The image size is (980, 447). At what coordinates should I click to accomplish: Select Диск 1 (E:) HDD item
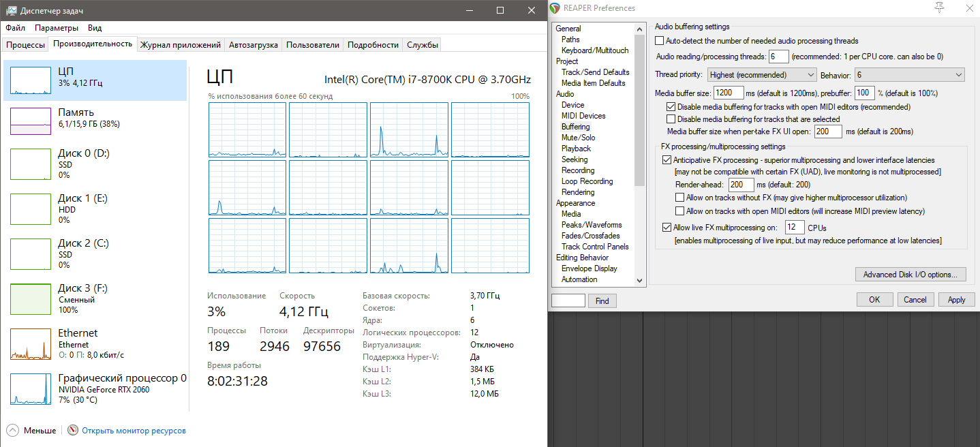95,209
